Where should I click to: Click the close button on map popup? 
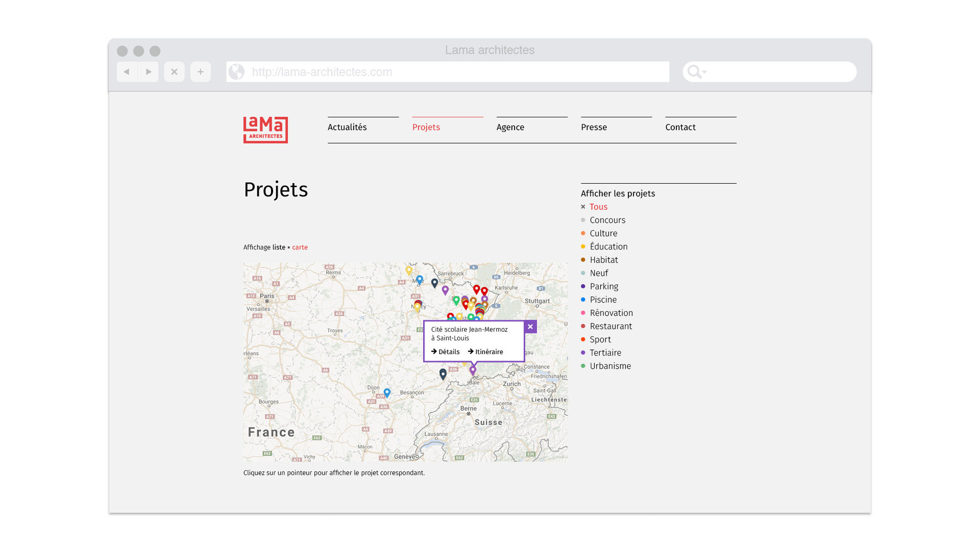click(x=530, y=327)
